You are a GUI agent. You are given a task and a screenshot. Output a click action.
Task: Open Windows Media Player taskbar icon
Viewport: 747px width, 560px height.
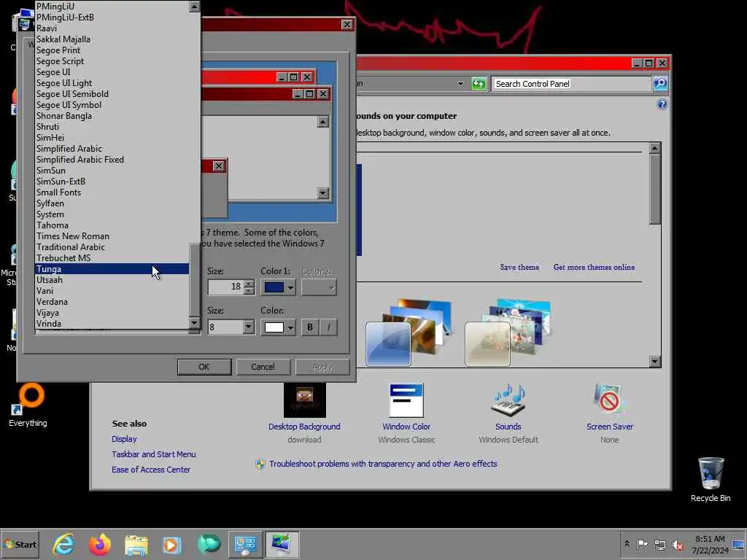pyautogui.click(x=172, y=544)
